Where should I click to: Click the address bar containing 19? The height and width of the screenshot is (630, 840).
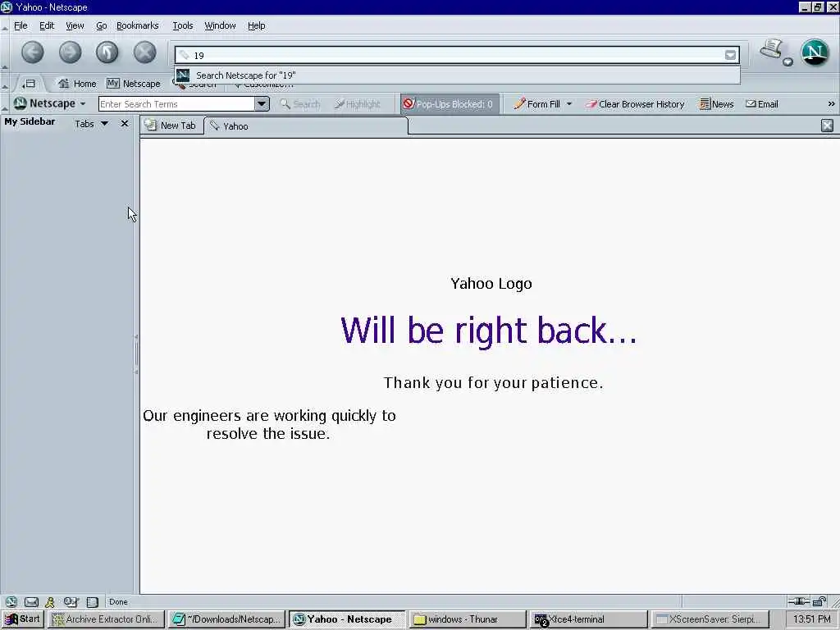pyautogui.click(x=457, y=55)
